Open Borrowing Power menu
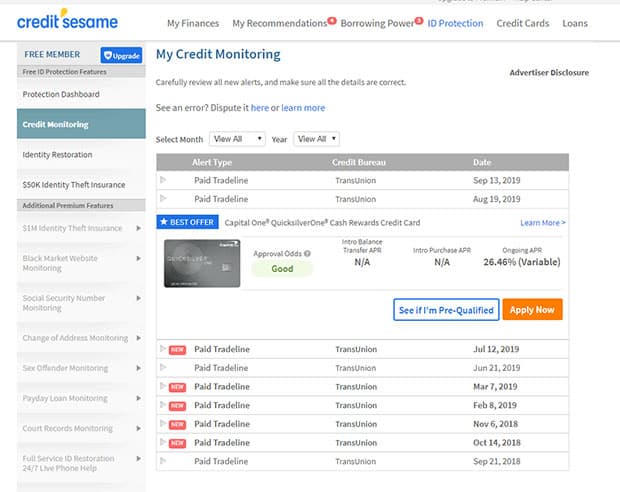This screenshot has width=620, height=492. (x=377, y=23)
